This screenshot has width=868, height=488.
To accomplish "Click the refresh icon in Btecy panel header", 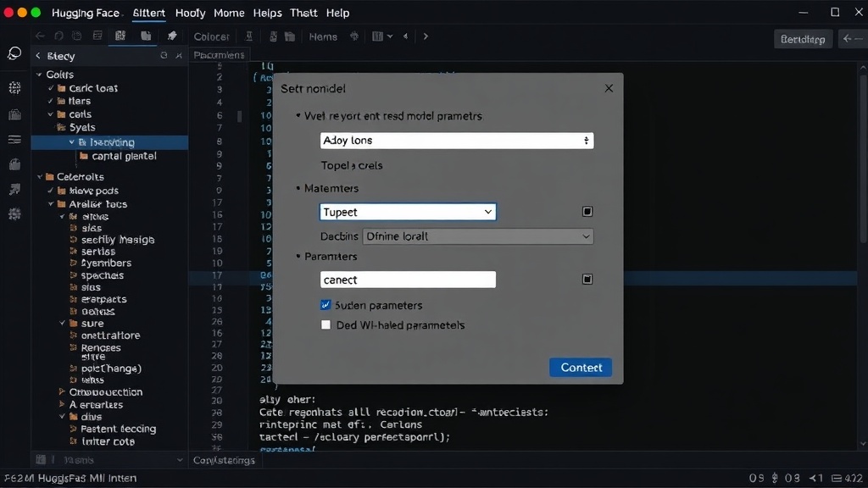I will [x=164, y=55].
